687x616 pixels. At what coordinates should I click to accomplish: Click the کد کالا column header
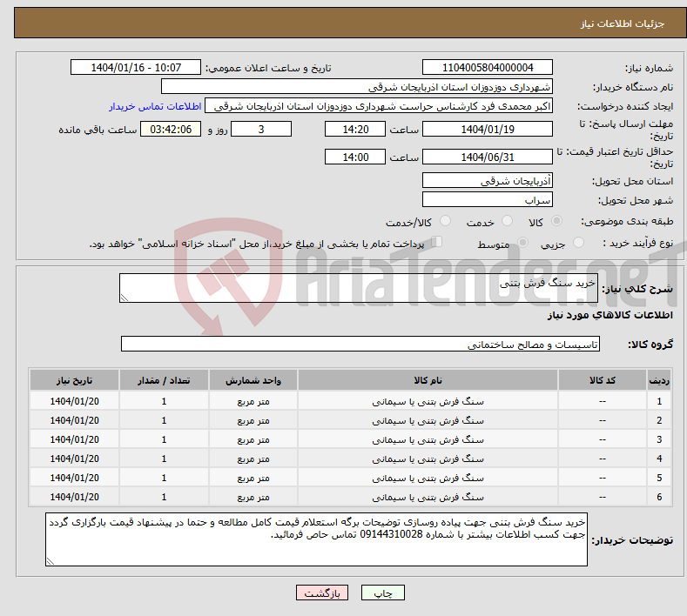pos(602,380)
